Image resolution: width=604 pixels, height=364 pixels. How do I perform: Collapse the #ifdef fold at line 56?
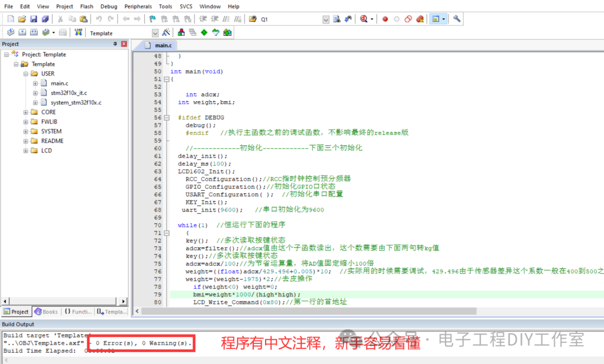(x=167, y=118)
